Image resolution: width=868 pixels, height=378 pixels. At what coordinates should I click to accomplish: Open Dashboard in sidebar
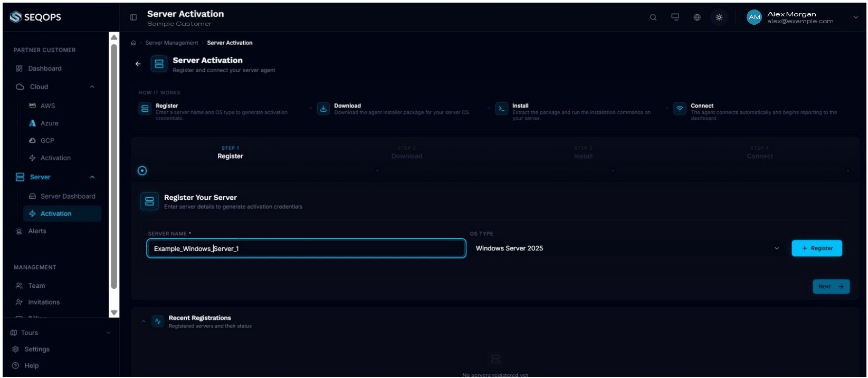click(45, 69)
